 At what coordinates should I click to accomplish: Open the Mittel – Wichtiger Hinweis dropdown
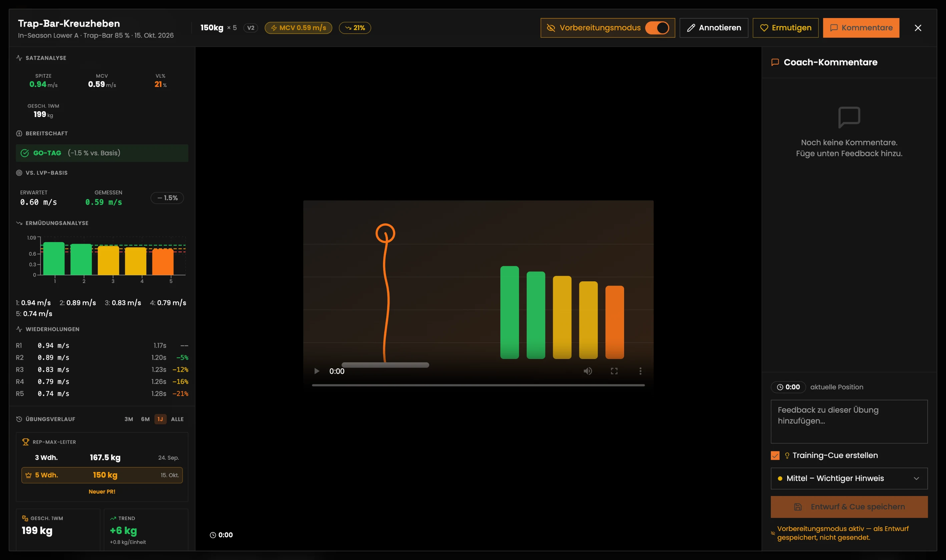(x=849, y=478)
